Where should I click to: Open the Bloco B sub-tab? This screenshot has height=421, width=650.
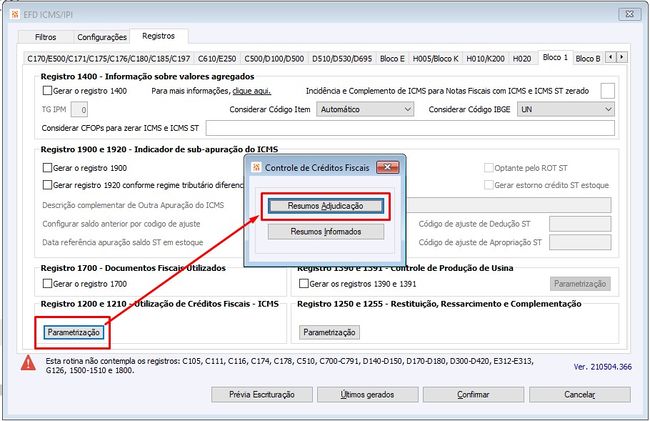(x=588, y=58)
